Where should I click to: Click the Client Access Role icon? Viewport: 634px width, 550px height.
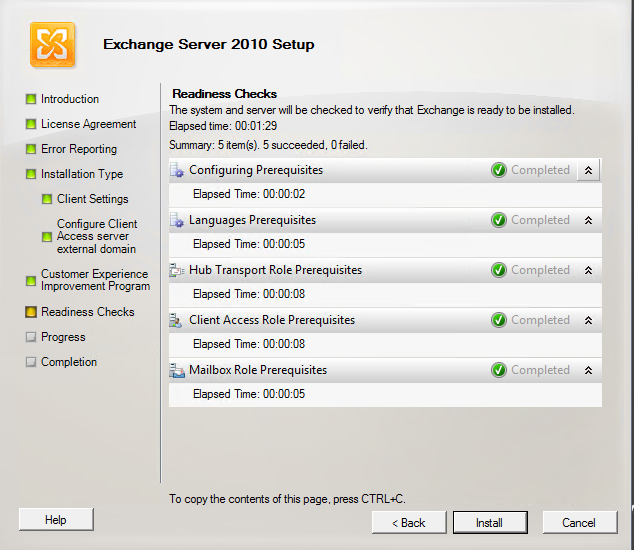(x=176, y=320)
